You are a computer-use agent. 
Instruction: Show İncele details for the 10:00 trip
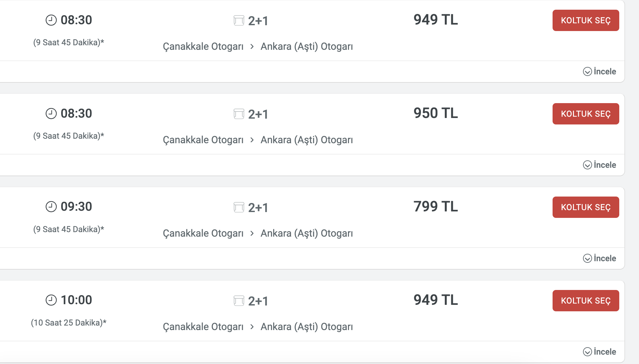599,352
